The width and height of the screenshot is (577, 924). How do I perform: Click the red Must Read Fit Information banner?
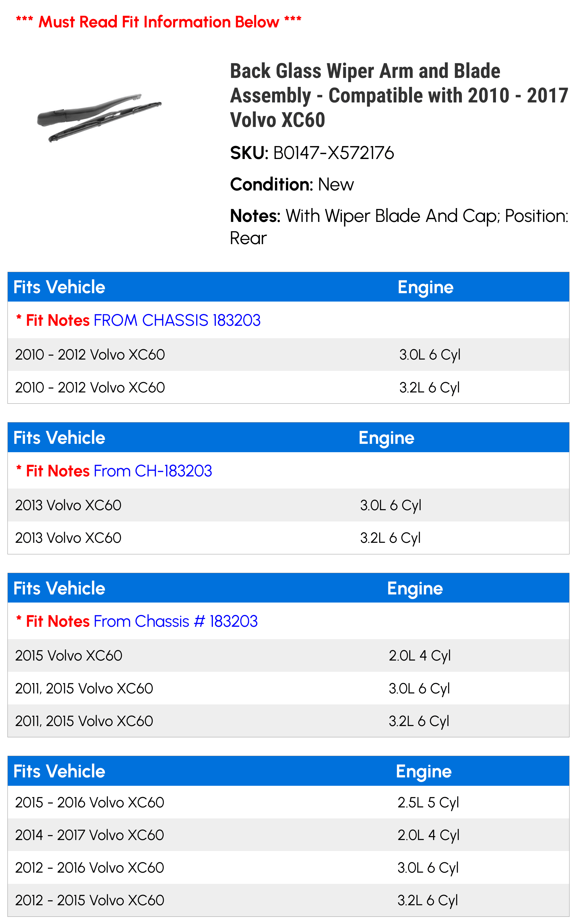point(159,22)
